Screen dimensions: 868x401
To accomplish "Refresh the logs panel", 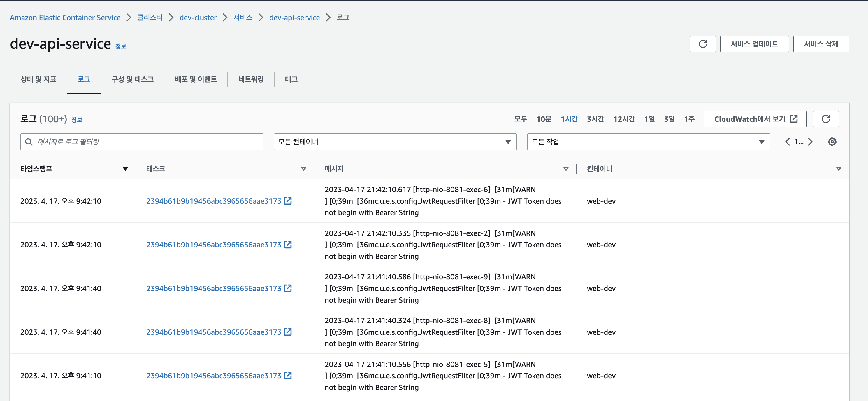I will (x=825, y=119).
